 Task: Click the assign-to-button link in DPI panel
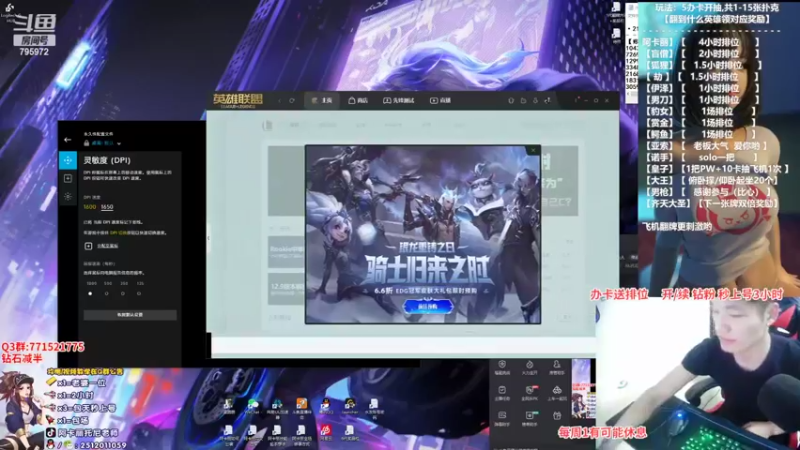108,246
